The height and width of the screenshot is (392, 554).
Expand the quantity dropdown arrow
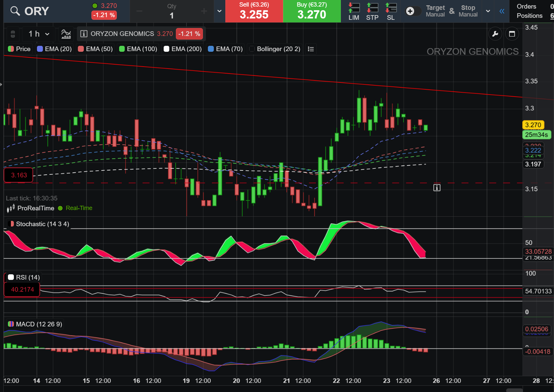pos(219,11)
